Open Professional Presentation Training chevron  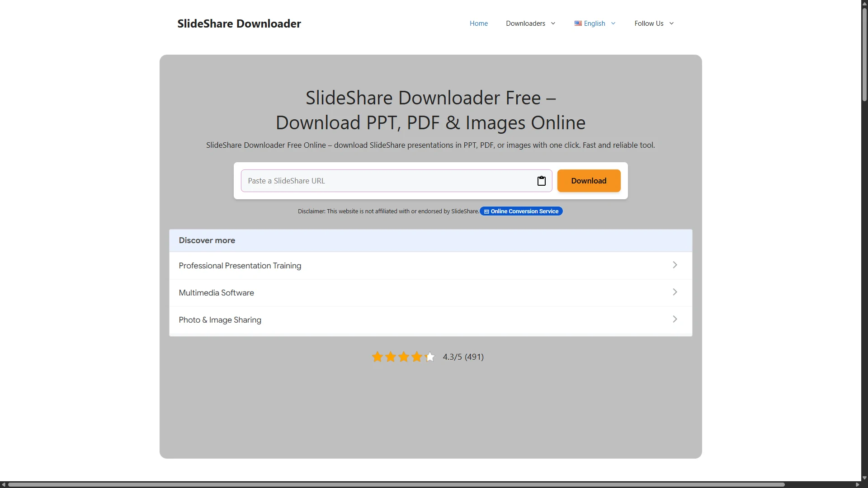click(675, 265)
